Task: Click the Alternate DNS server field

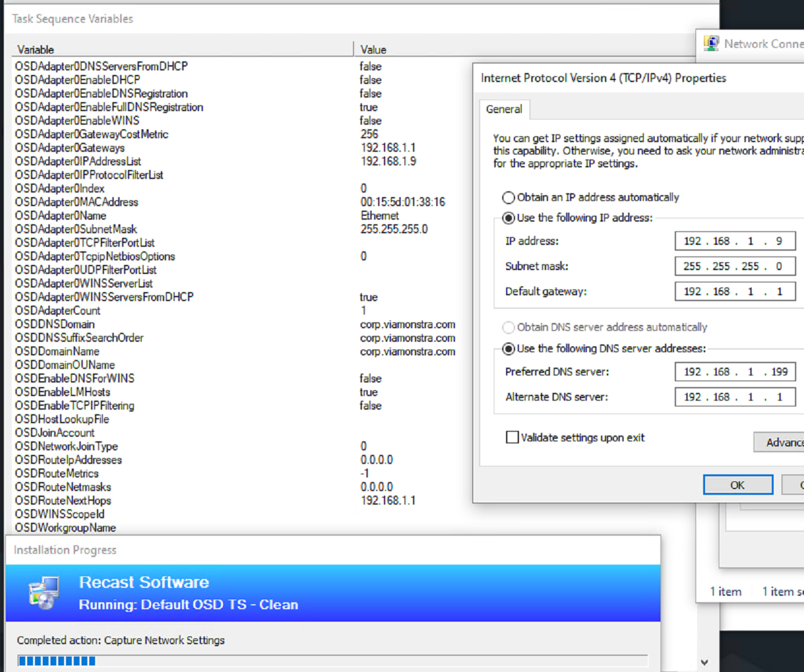Action: tap(734, 397)
